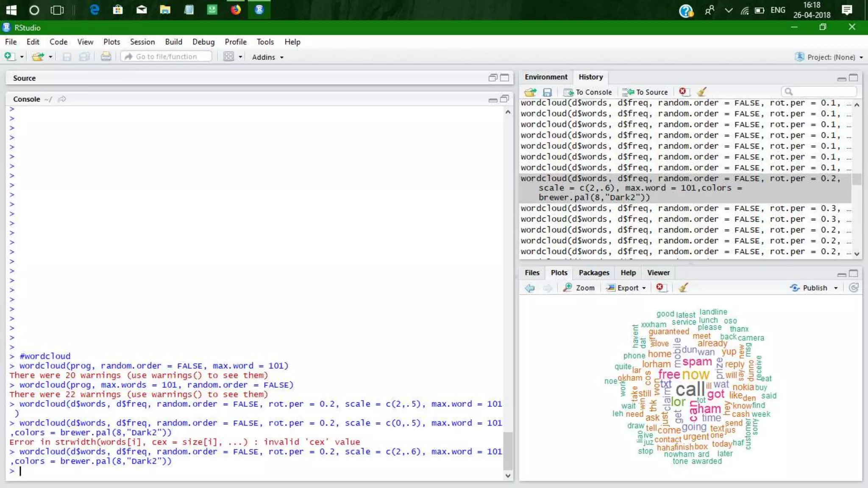Click the broom icon to clear all plots
Screen dimensions: 868x488
(683, 288)
